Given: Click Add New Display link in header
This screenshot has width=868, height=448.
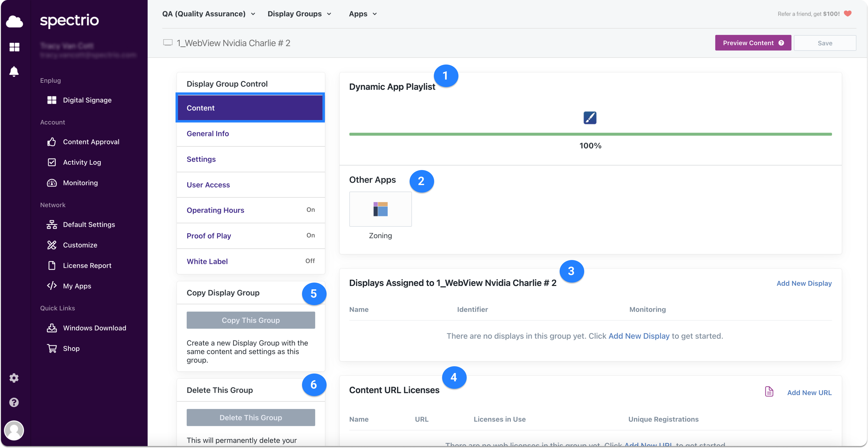Looking at the screenshot, I should coord(804,283).
